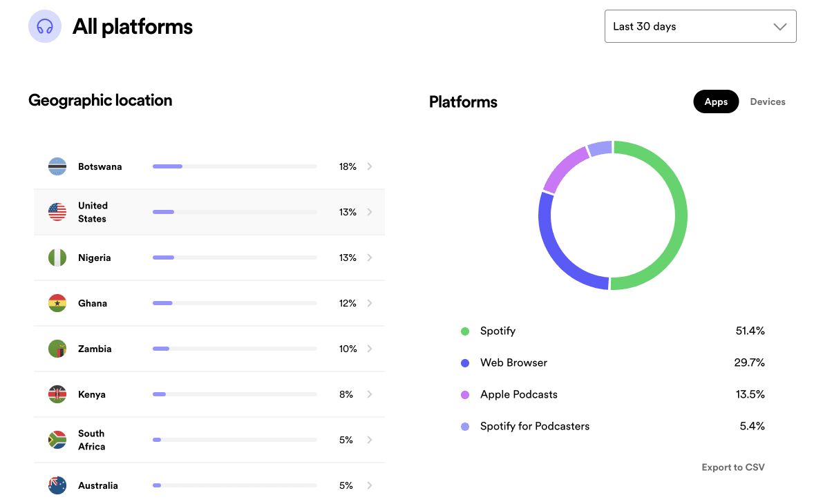The width and height of the screenshot is (823, 504).
Task: Click the South Africa country name
Action: [92, 440]
